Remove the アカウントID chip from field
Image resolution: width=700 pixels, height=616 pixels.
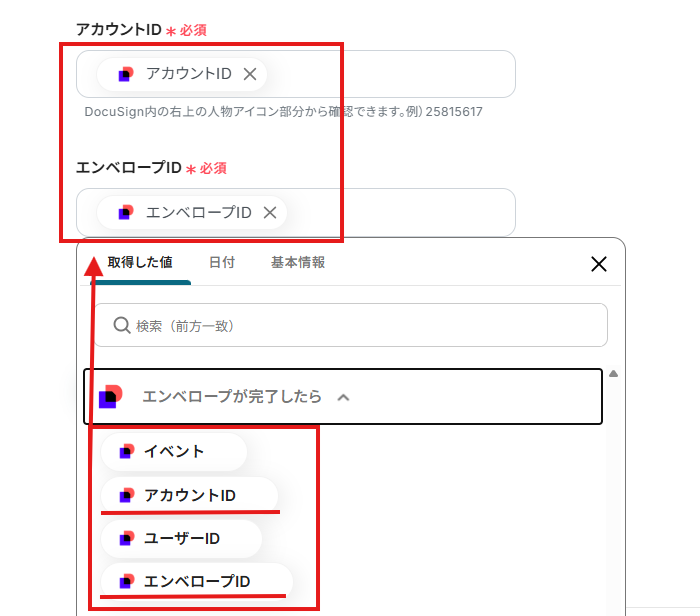[x=250, y=74]
